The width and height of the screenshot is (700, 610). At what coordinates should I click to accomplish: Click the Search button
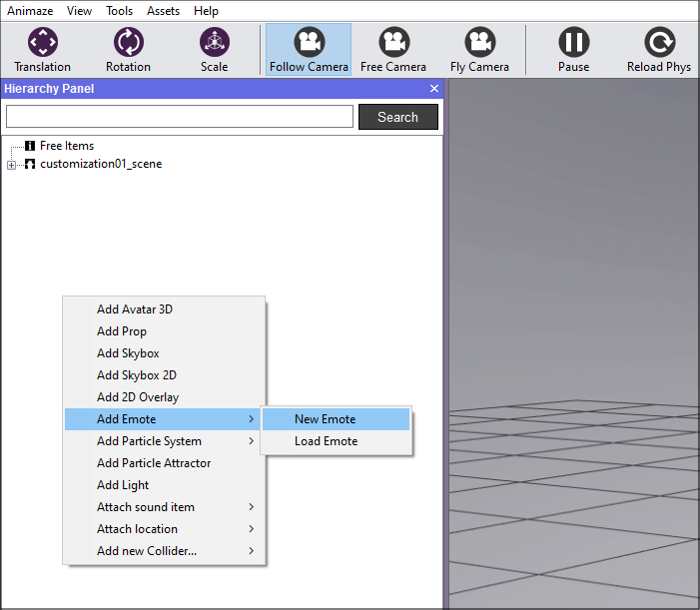(x=397, y=117)
